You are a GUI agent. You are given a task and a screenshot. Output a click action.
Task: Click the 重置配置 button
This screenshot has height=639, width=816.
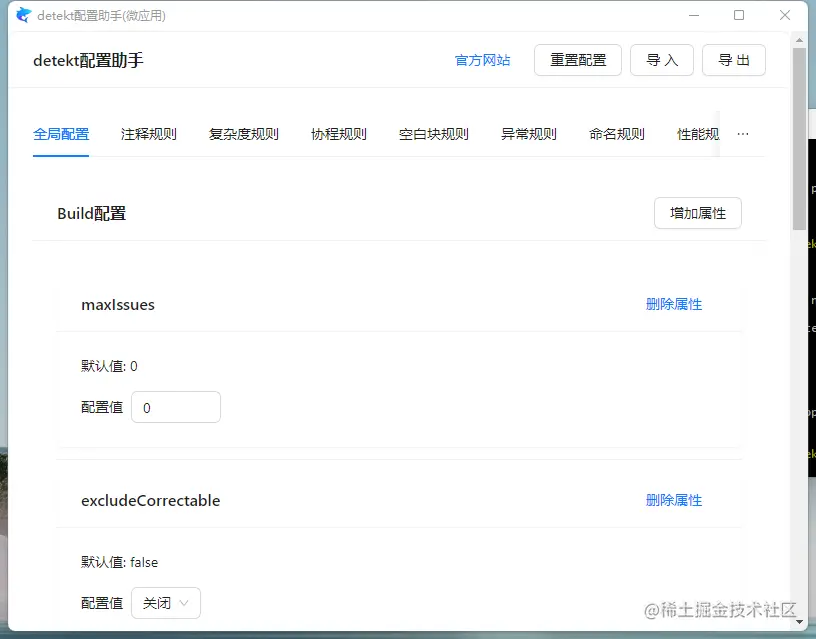[578, 60]
